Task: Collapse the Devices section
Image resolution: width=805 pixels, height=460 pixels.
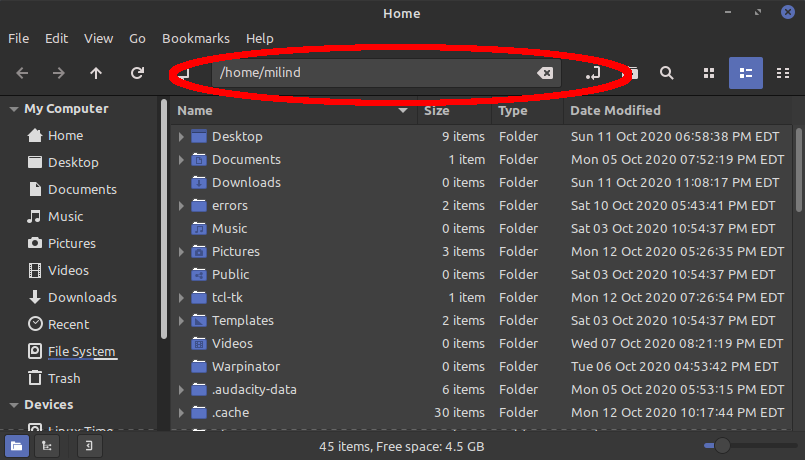Action: [x=14, y=405]
